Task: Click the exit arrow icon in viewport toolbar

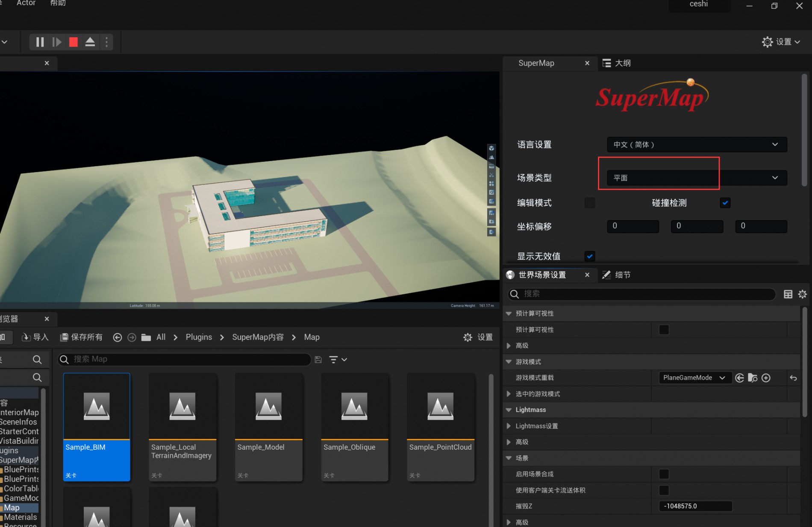Action: click(x=491, y=232)
